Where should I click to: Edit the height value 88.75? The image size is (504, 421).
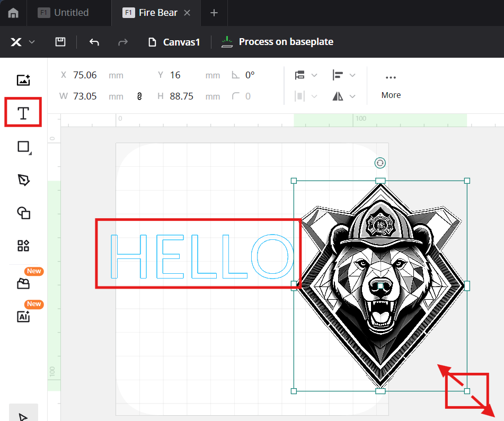point(182,96)
